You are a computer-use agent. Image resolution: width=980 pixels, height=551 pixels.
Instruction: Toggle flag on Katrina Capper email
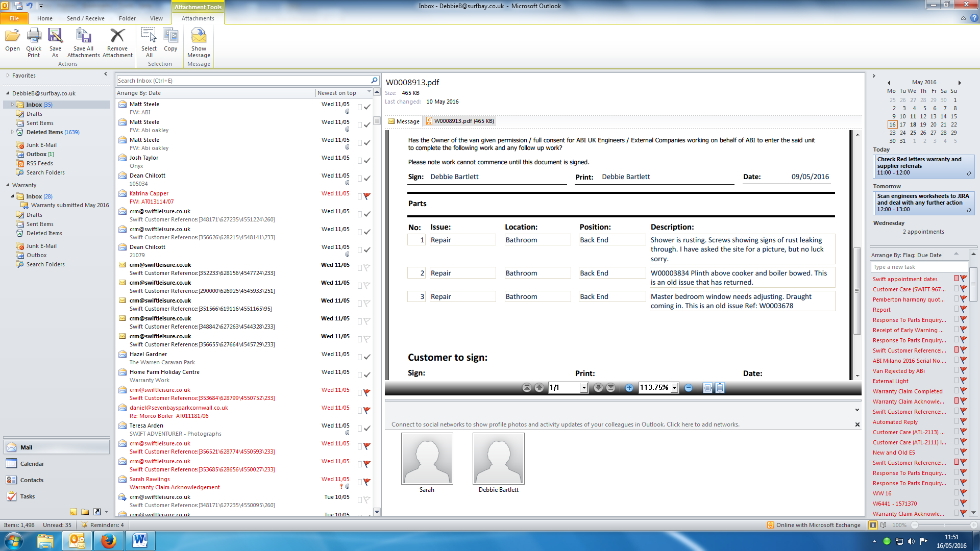point(366,196)
